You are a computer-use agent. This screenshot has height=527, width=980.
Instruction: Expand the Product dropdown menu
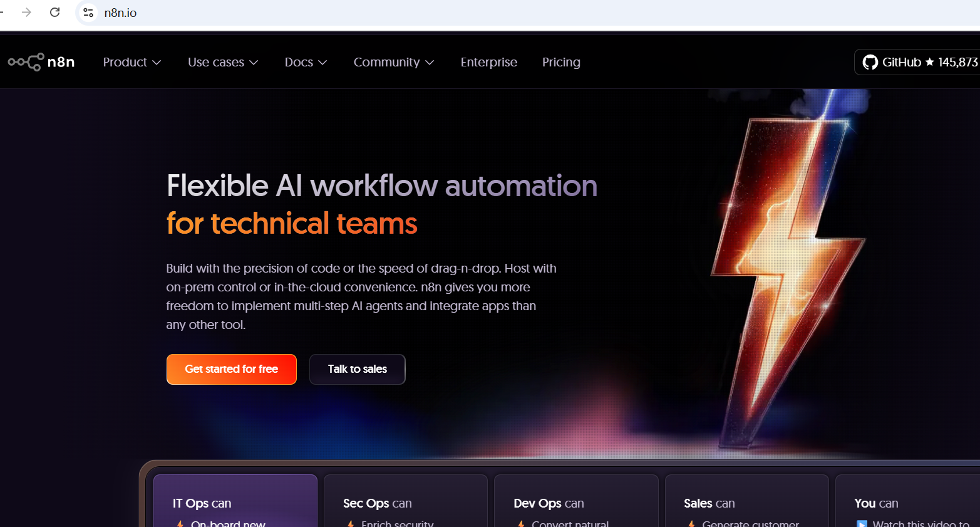pyautogui.click(x=132, y=62)
